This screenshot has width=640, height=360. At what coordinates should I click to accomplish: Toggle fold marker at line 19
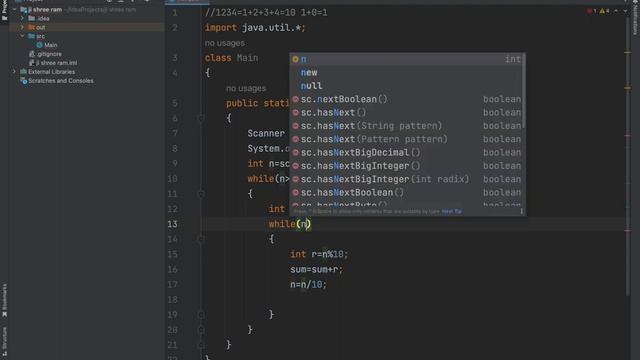[x=201, y=315]
